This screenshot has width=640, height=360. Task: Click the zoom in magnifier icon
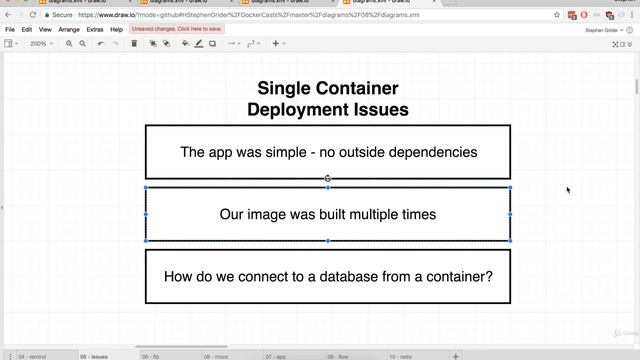69,43
